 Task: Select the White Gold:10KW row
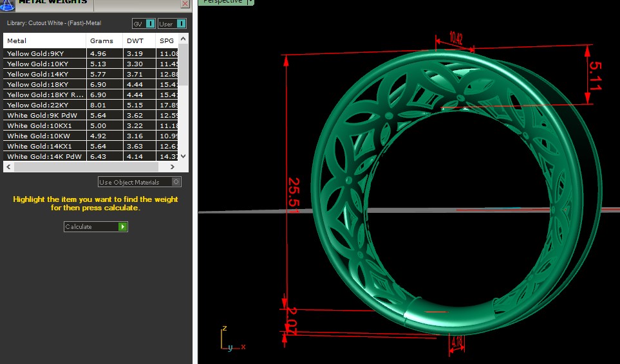[x=45, y=136]
